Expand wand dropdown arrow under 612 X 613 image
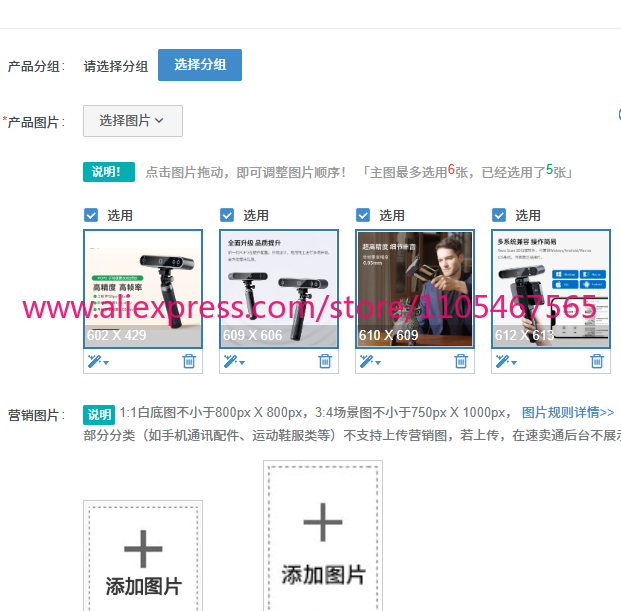 (514, 362)
